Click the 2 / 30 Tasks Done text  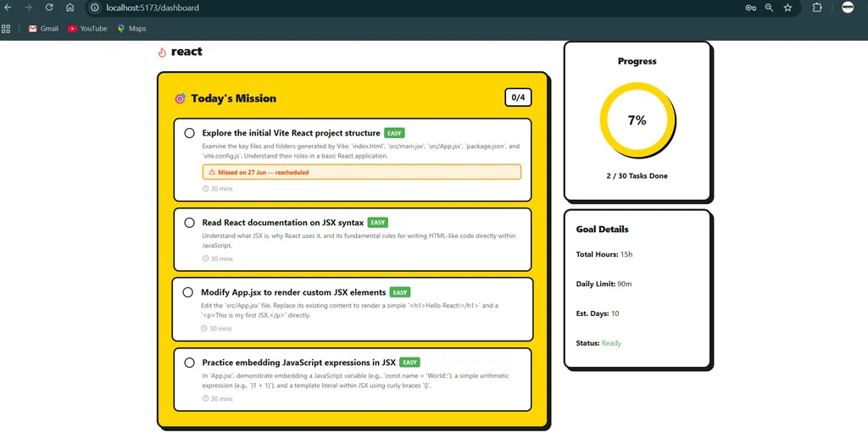coord(637,176)
